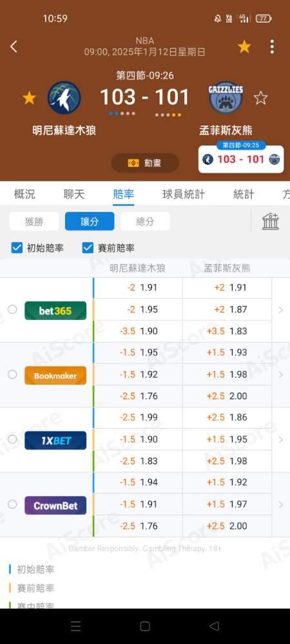Tap the purple CrownBet logo
Viewport: 290px width, 644px height.
tap(55, 505)
